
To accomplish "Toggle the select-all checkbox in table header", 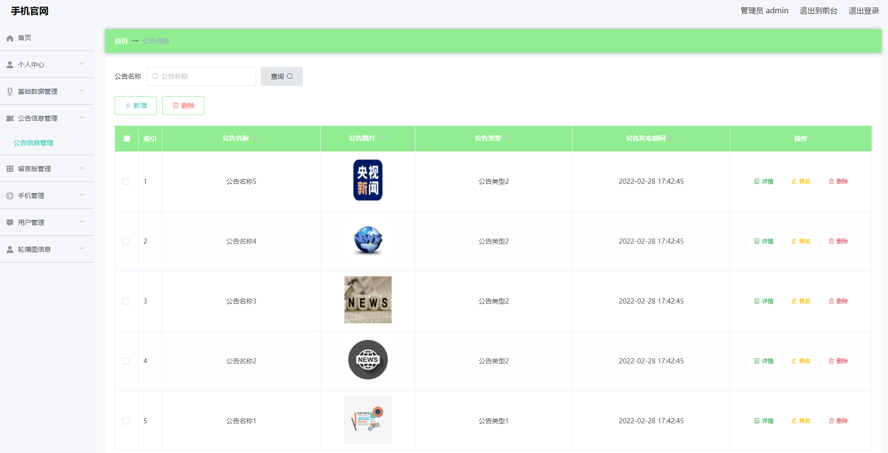I will (127, 139).
